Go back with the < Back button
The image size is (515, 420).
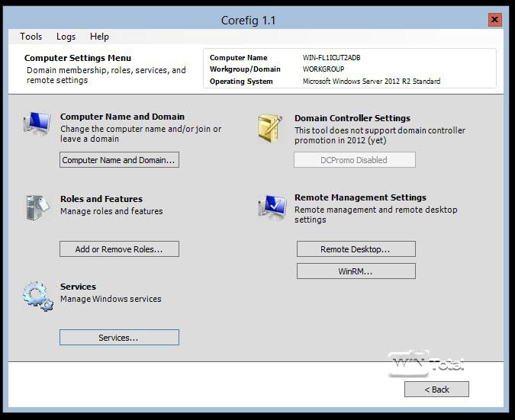click(x=436, y=390)
